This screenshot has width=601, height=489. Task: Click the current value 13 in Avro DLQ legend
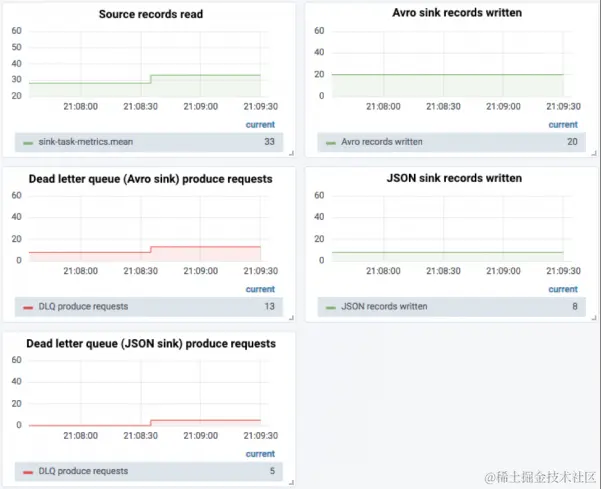pos(269,307)
